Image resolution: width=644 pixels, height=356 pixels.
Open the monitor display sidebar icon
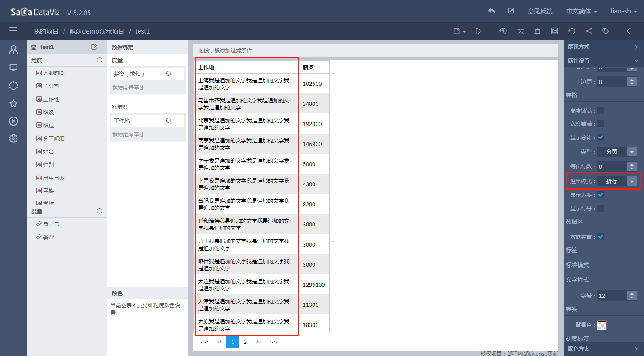[13, 67]
